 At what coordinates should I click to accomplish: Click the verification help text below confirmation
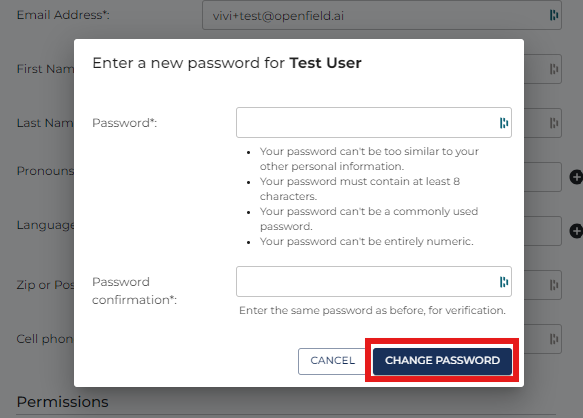pos(372,310)
